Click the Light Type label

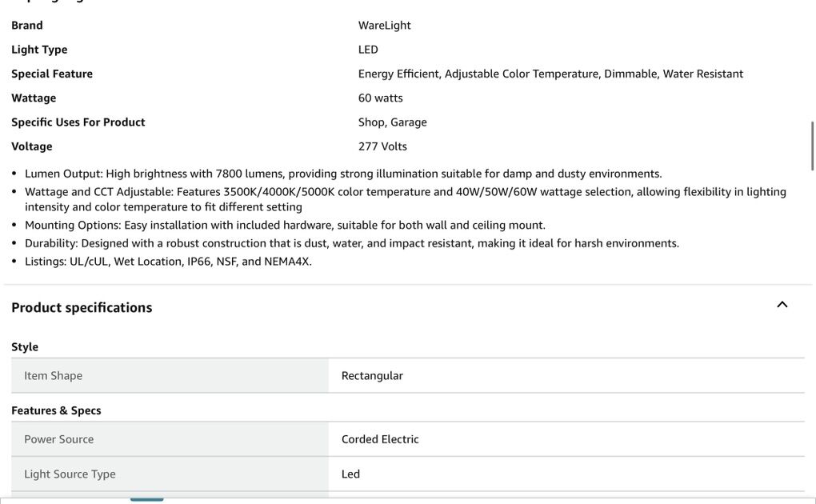coord(39,50)
